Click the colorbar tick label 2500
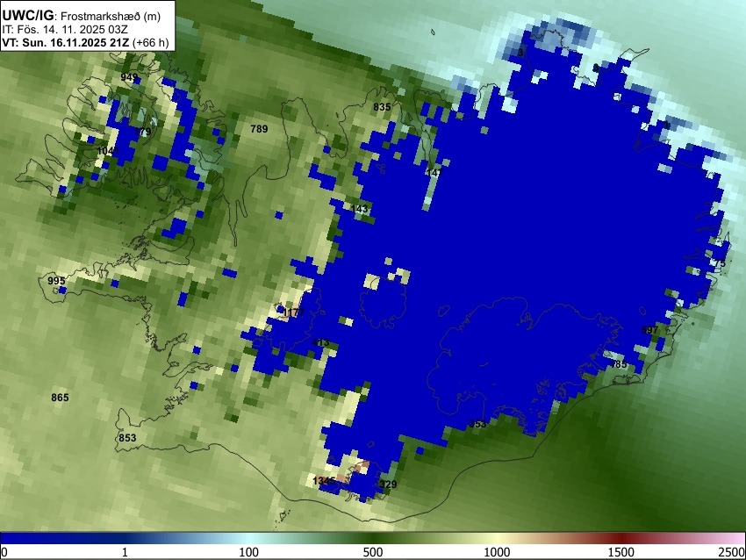746x560 pixels. pos(732,552)
